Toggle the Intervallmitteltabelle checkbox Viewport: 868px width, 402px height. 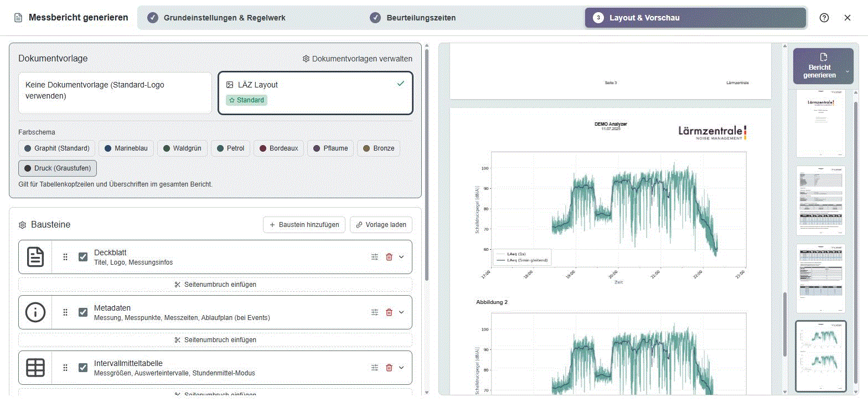pos(83,368)
